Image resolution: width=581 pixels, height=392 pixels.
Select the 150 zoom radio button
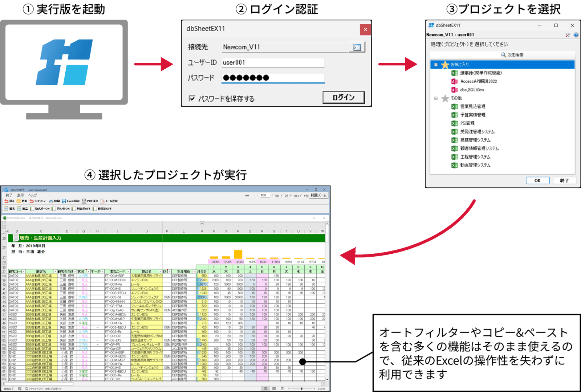pos(301,196)
